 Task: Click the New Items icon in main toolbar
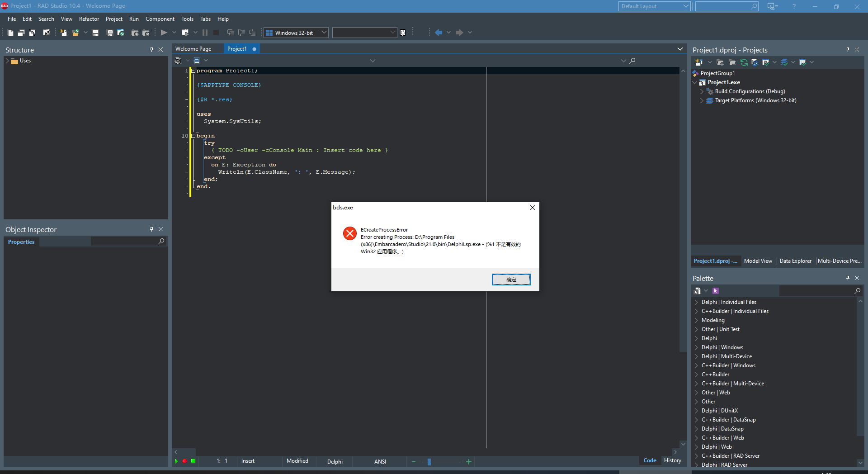63,33
